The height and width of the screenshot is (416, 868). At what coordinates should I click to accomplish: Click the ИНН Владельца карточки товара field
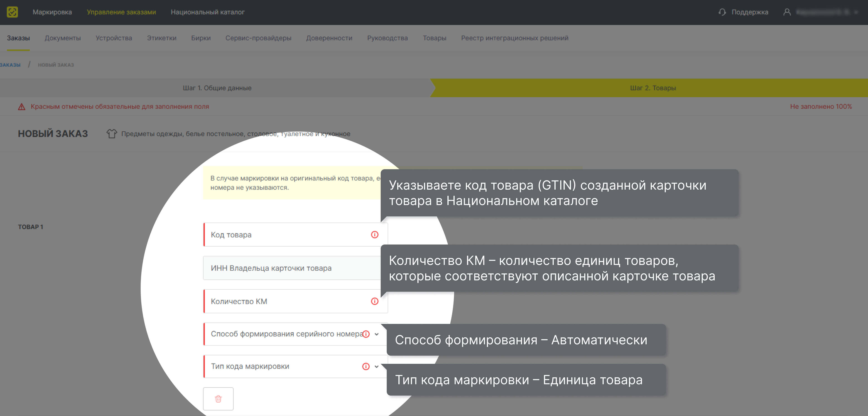286,268
